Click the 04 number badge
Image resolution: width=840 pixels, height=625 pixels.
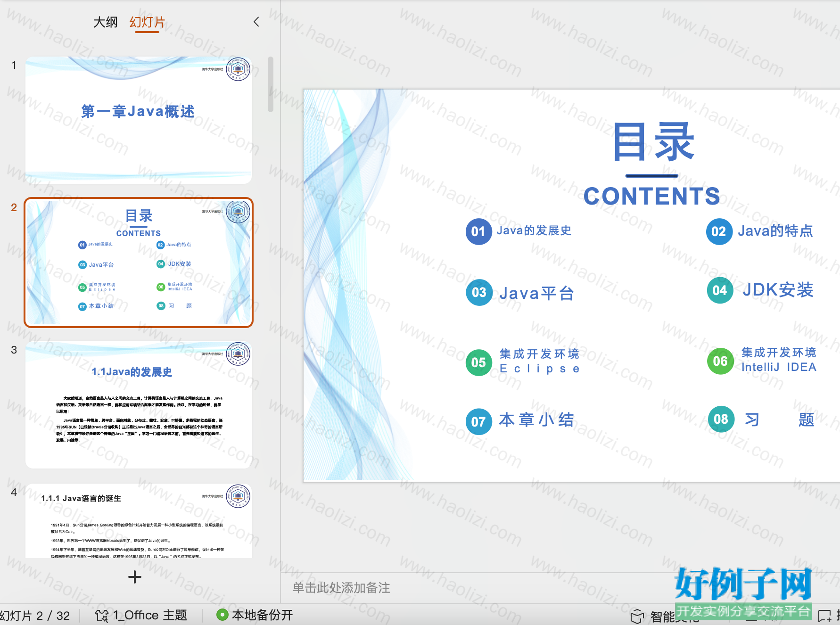point(720,290)
